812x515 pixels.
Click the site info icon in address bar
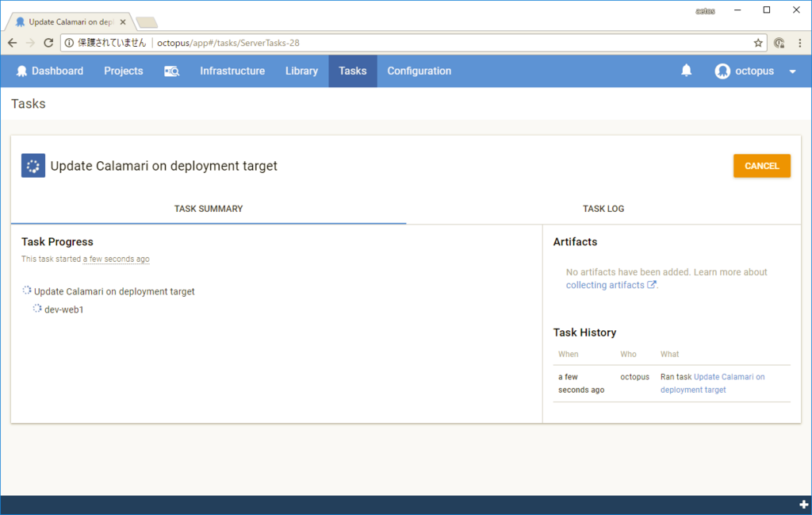click(x=70, y=43)
